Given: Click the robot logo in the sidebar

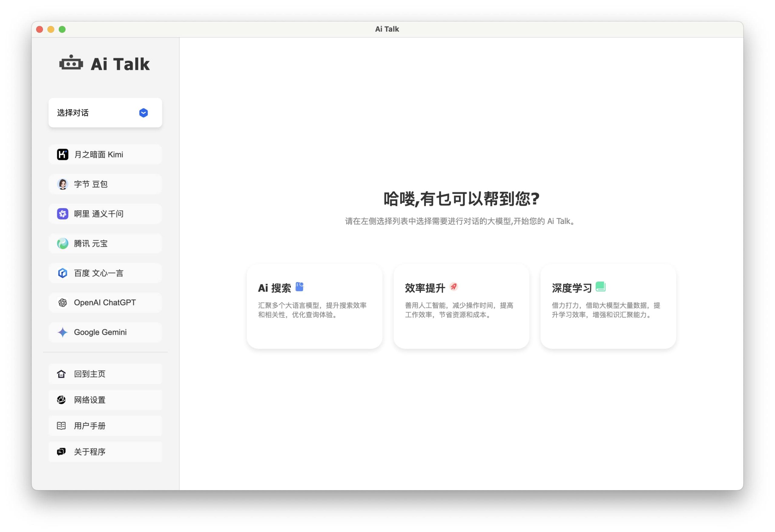Looking at the screenshot, I should (71, 63).
